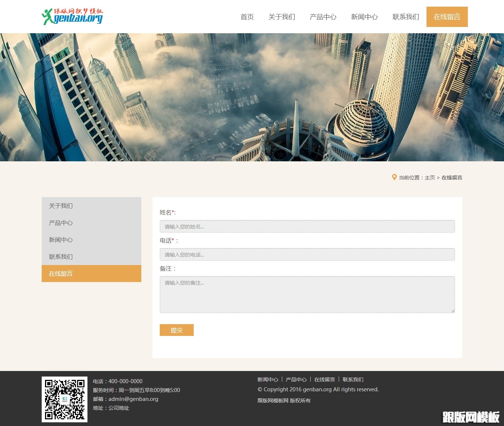
Task: Click the 姓名 field label
Action: (168, 212)
